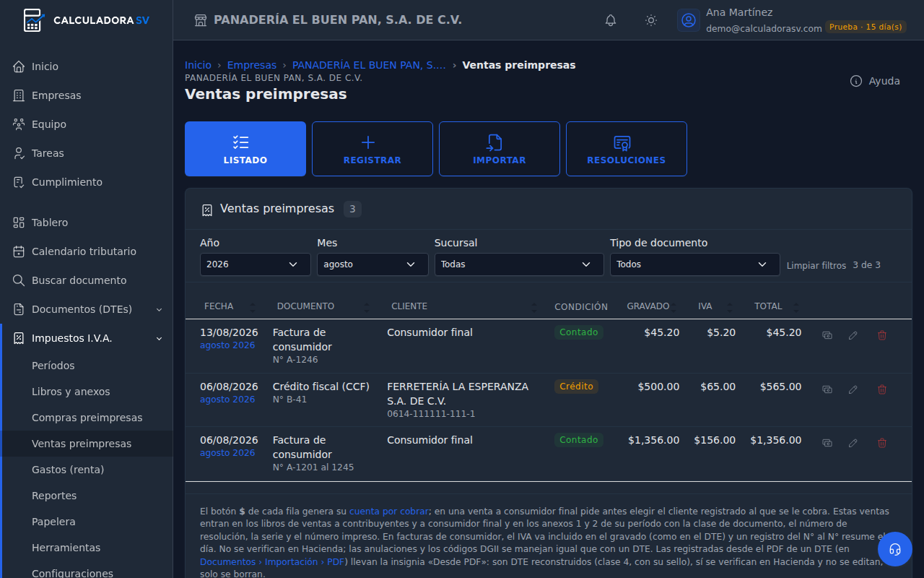Follow 'Documentos › Importación › PDF' link
Screen dimensions: 924x578
coord(271,561)
